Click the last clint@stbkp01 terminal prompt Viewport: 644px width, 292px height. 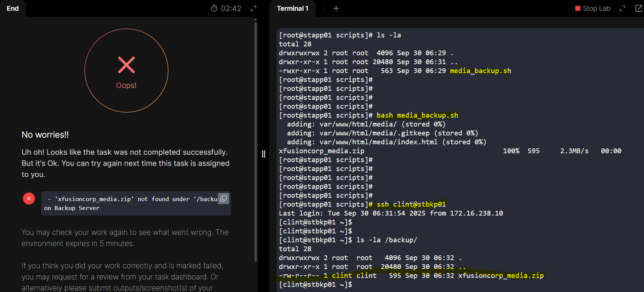(316, 285)
